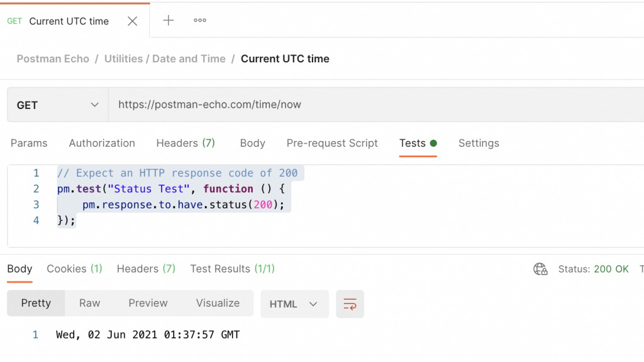Screen dimensions: 644x362
Task: View the Cookies (1) response tab
Action: [x=74, y=269]
